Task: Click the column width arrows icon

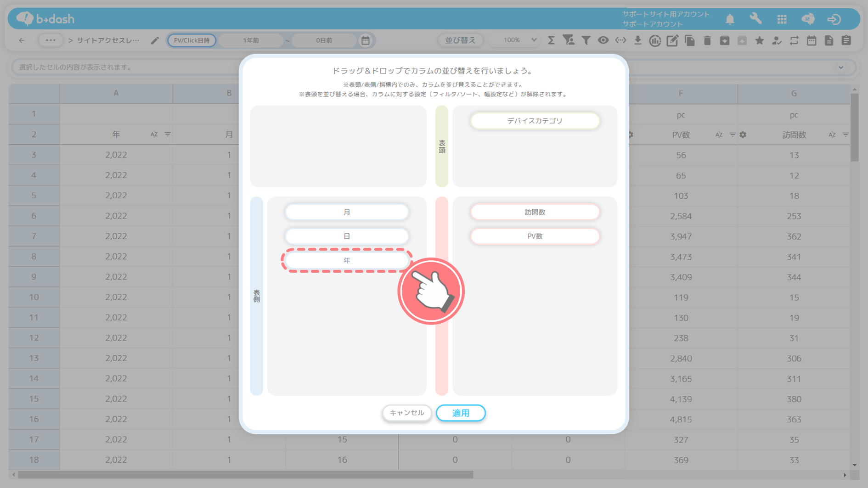Action: tap(620, 40)
